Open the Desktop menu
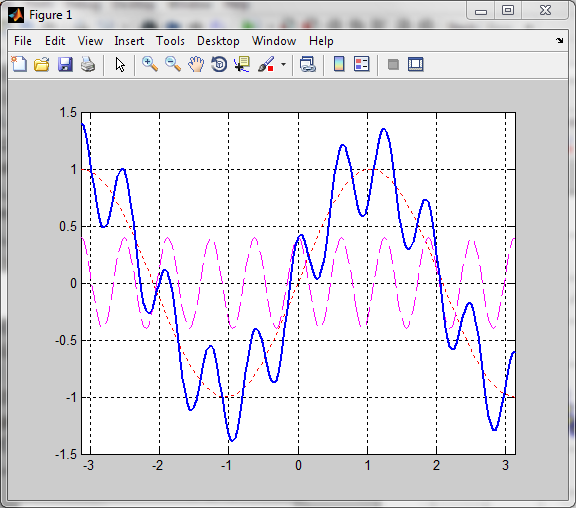Screen dimensions: 576x508 pos(218,41)
